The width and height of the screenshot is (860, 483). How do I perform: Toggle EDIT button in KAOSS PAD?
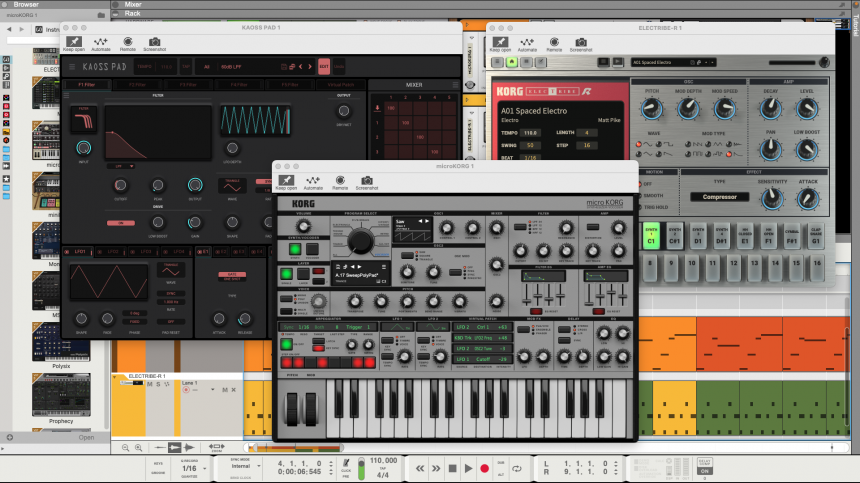(324, 66)
